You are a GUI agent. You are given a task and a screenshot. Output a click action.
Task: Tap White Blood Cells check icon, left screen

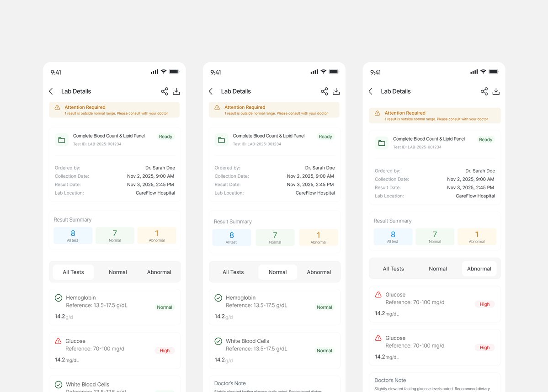tap(59, 384)
